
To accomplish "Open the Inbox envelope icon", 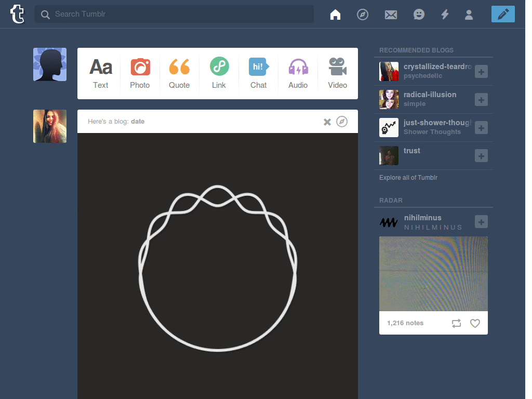I will 391,15.
